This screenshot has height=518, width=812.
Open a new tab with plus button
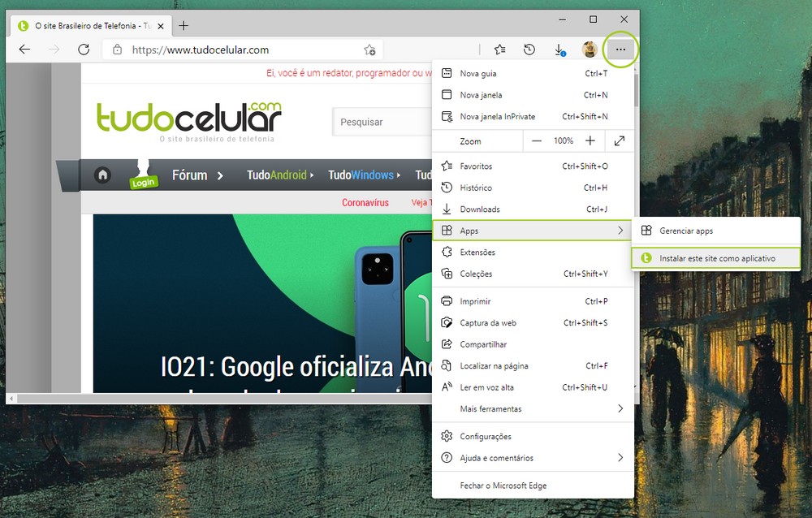[184, 25]
